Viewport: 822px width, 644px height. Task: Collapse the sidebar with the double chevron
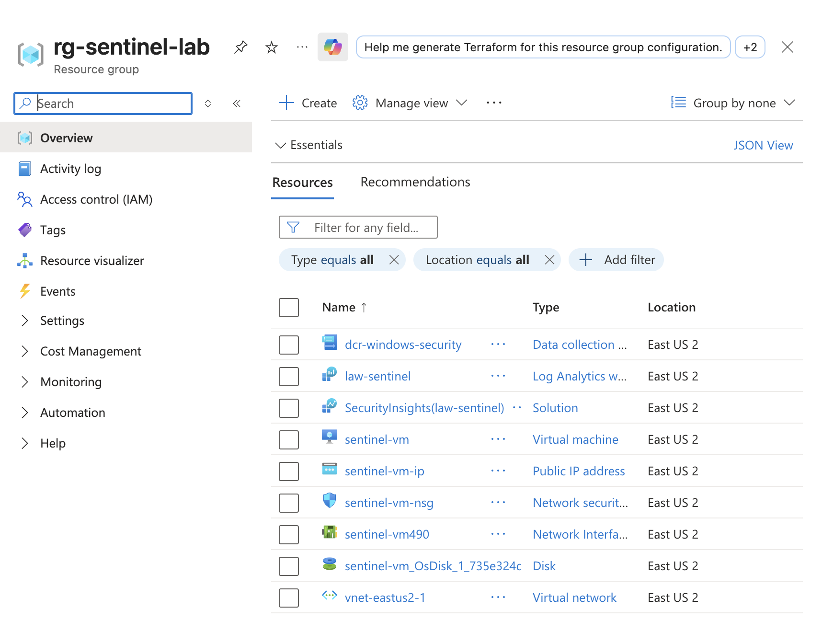click(x=237, y=103)
